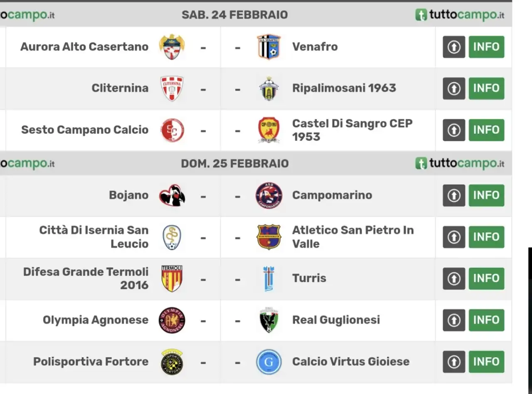The image size is (532, 394).
Task: Click the tuttocampo.it logo beside SAB. 24 FEBBRAIO
Action: (x=460, y=15)
